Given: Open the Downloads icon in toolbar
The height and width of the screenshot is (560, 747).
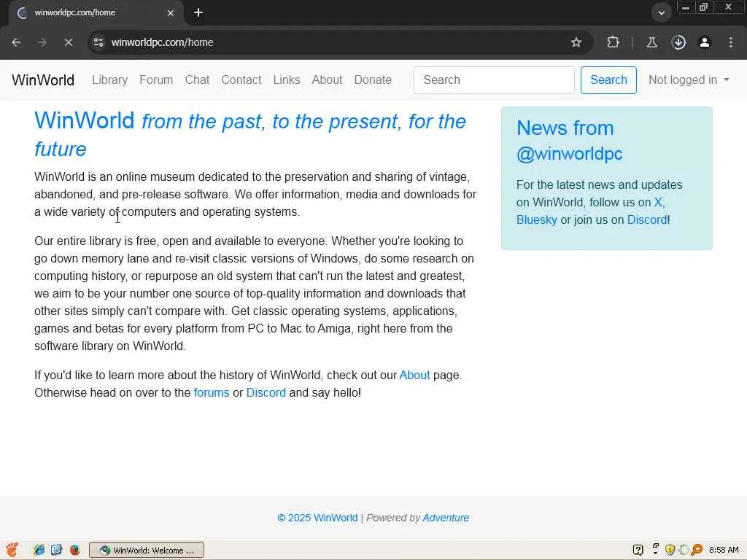Looking at the screenshot, I should 678,42.
